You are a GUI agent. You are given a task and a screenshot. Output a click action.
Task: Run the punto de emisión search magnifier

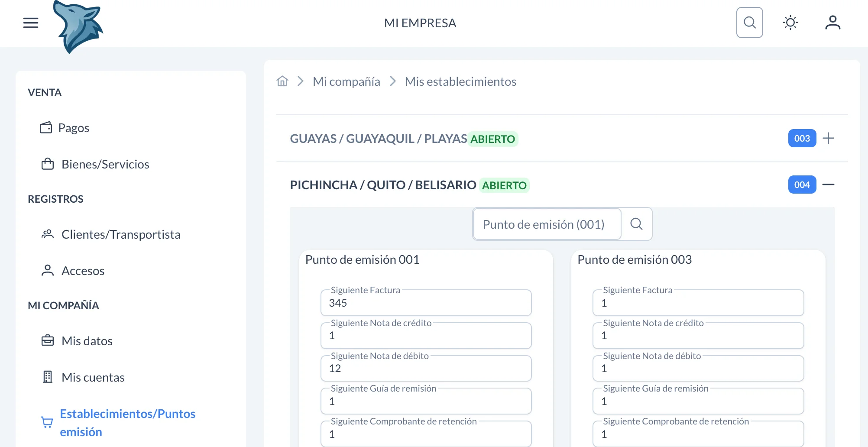click(636, 224)
